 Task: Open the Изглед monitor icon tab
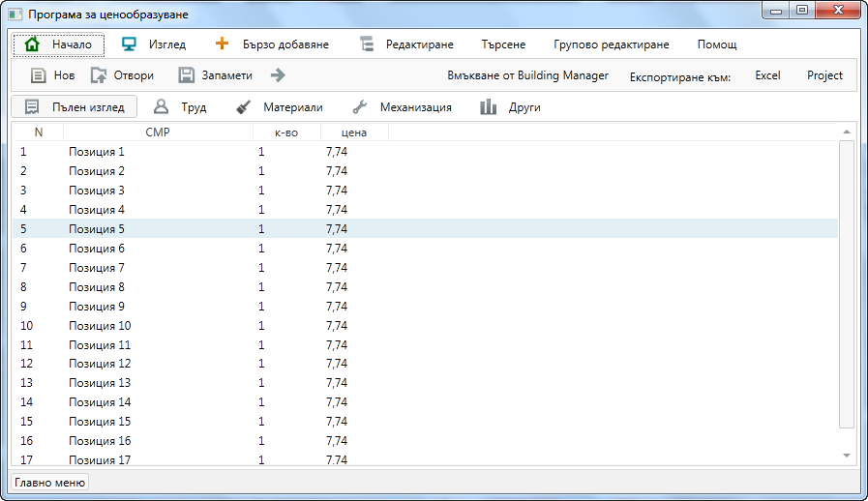[x=129, y=44]
